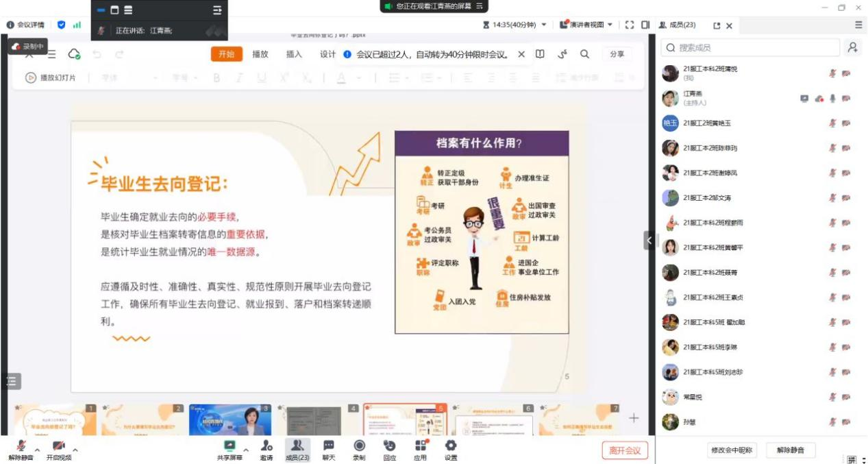This screenshot has width=868, height=464.
Task: Toggle the 成员(23) members panel in toolbar
Action: pyautogui.click(x=297, y=447)
